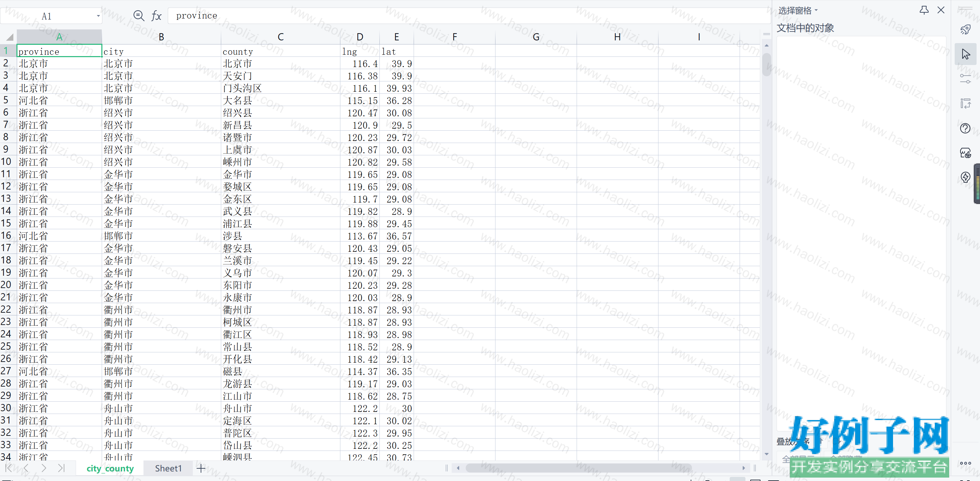
Task: Select column E header
Action: pos(397,37)
